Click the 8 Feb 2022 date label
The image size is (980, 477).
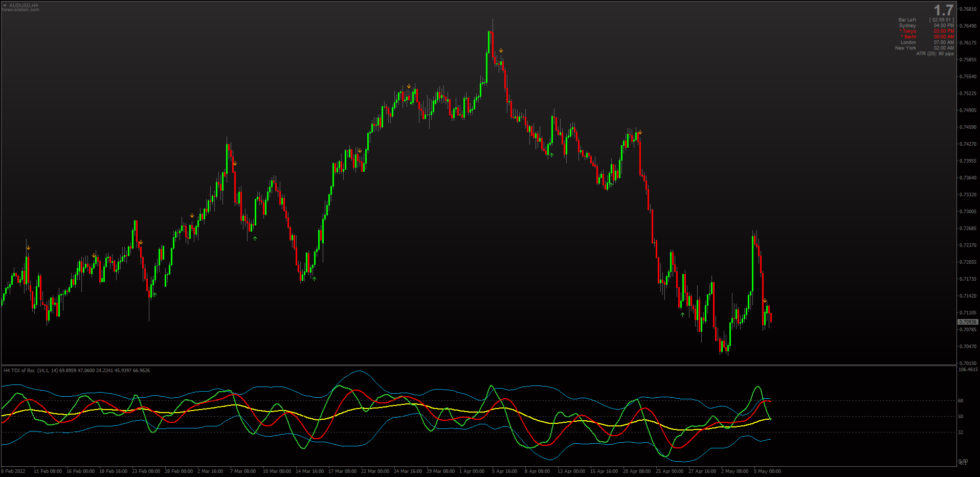pos(13,471)
